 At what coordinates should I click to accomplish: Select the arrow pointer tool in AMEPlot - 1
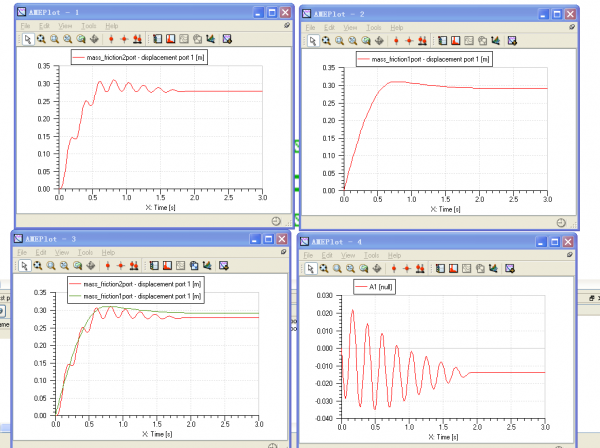pyautogui.click(x=27, y=40)
